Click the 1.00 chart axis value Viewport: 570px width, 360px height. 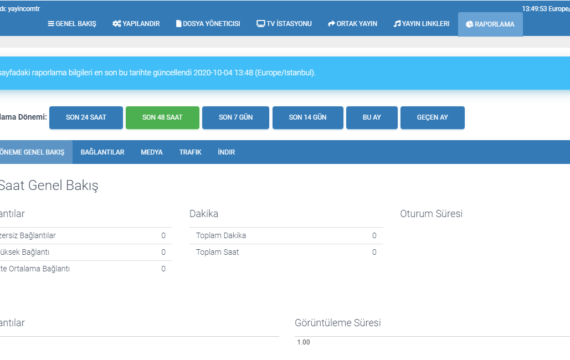point(304,342)
